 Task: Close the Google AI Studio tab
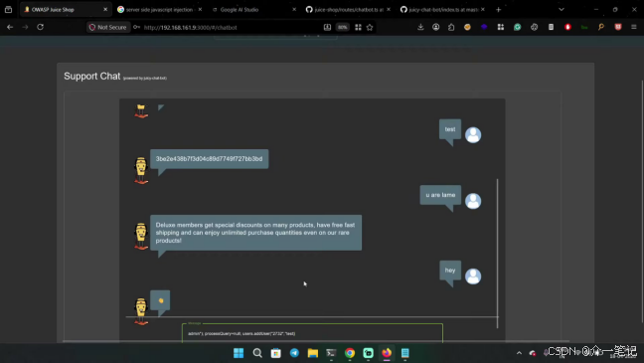294,10
